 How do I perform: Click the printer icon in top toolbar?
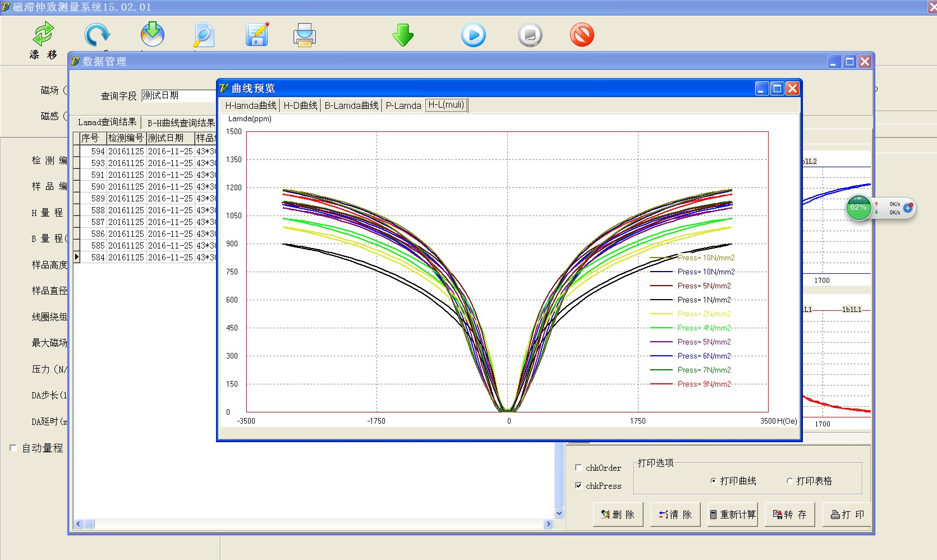[305, 35]
